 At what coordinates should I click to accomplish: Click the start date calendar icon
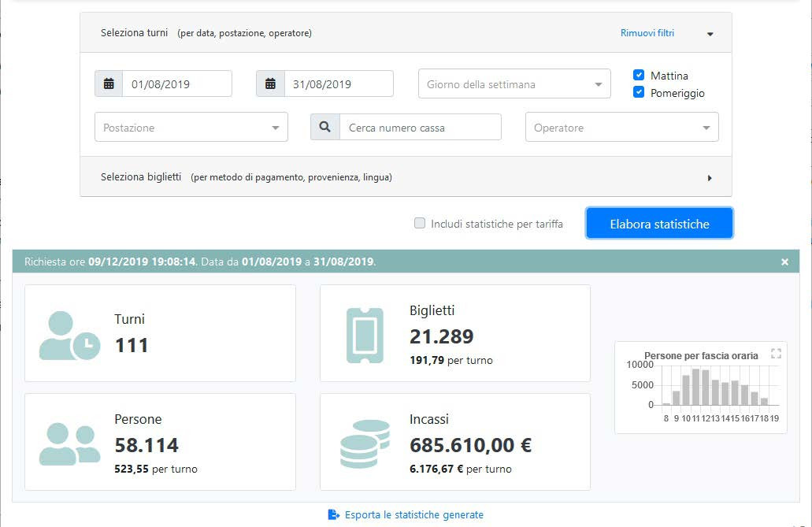(109, 84)
